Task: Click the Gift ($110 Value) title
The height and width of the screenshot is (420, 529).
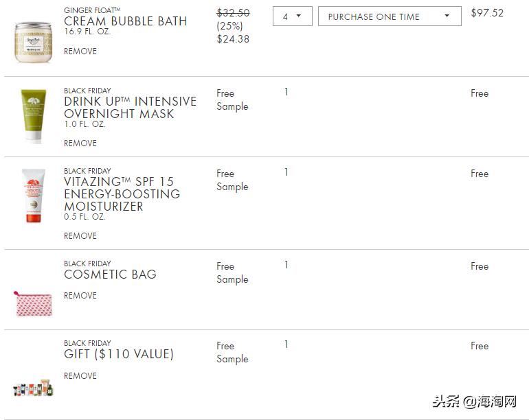Action: (x=119, y=355)
